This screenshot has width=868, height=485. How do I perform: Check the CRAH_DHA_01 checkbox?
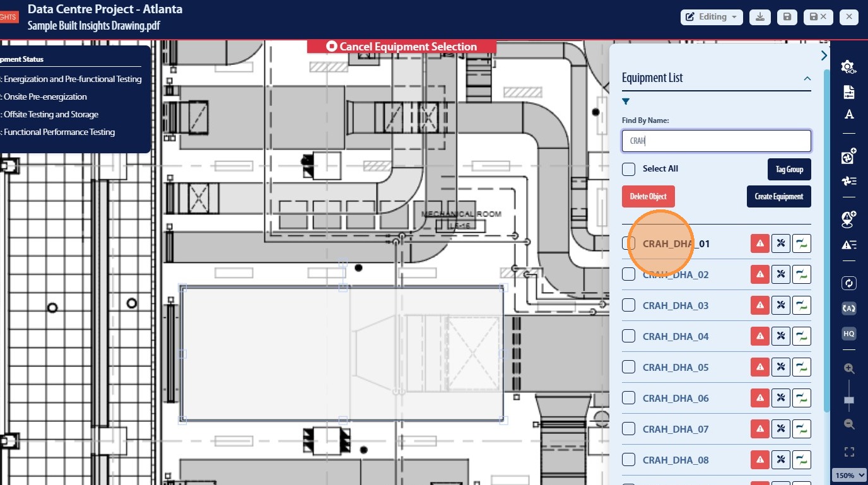click(x=628, y=243)
